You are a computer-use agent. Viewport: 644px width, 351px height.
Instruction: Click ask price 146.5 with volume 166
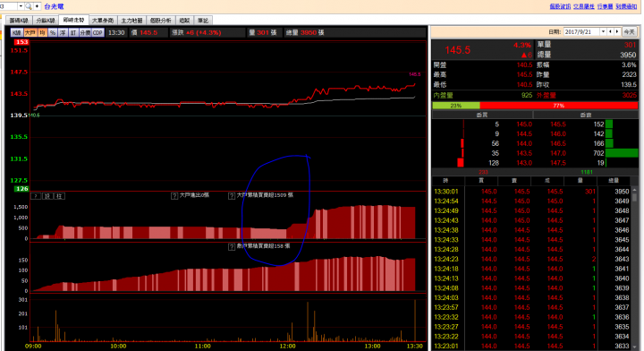tap(558, 143)
